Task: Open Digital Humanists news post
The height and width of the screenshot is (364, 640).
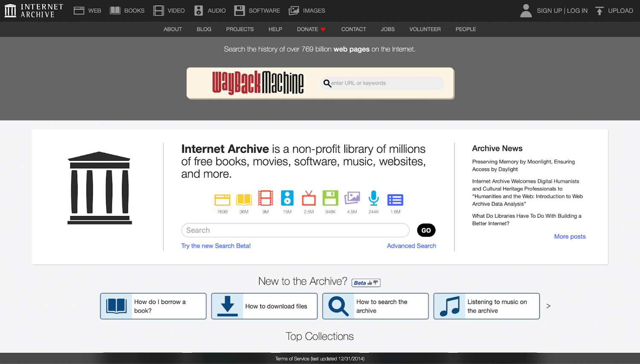Action: tap(527, 192)
